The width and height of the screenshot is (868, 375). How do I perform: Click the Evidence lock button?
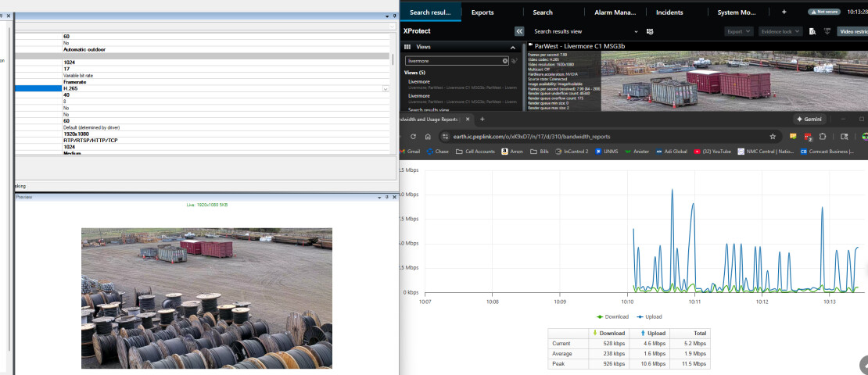[x=780, y=31]
